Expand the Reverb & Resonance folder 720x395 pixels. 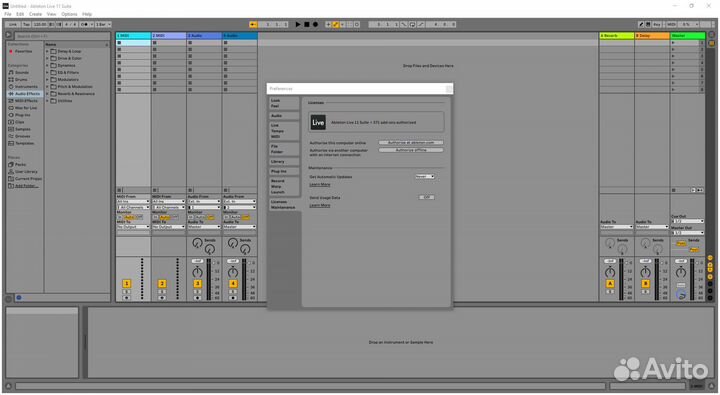coord(47,94)
